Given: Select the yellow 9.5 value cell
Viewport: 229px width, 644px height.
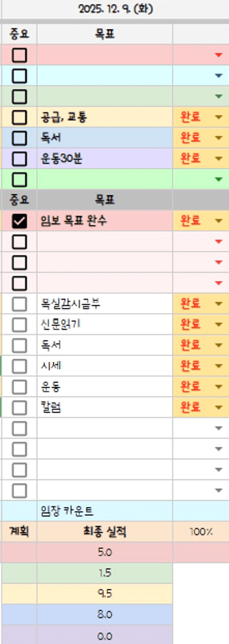Looking at the screenshot, I should tap(105, 593).
